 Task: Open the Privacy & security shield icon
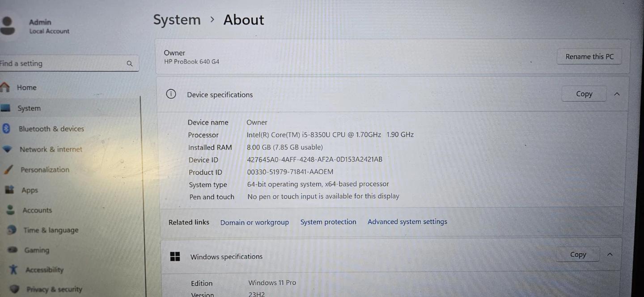[x=15, y=289]
